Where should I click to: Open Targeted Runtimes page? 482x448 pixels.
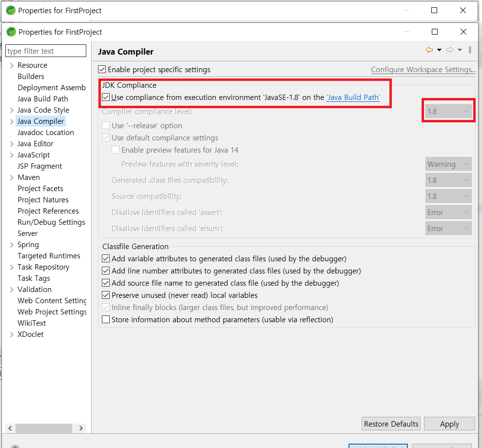(49, 256)
